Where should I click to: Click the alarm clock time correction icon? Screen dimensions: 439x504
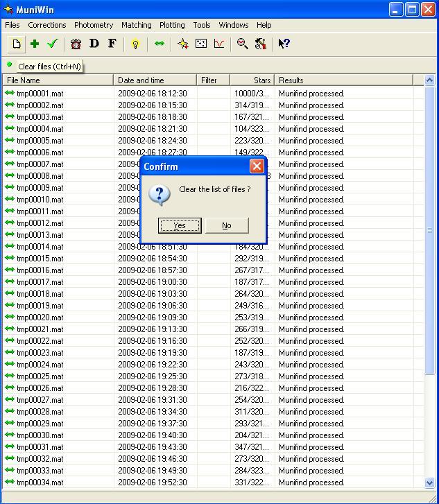point(76,44)
